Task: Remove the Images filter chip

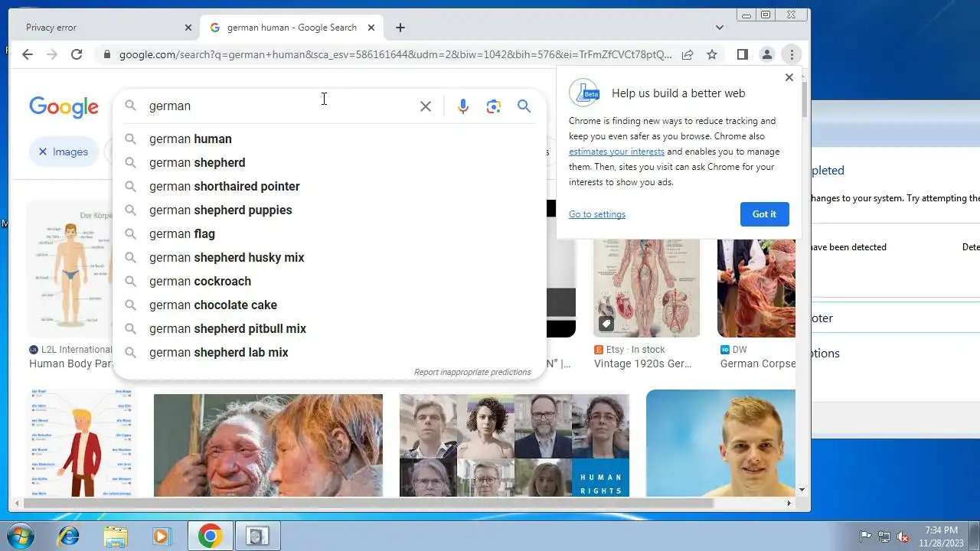Action: click(43, 152)
